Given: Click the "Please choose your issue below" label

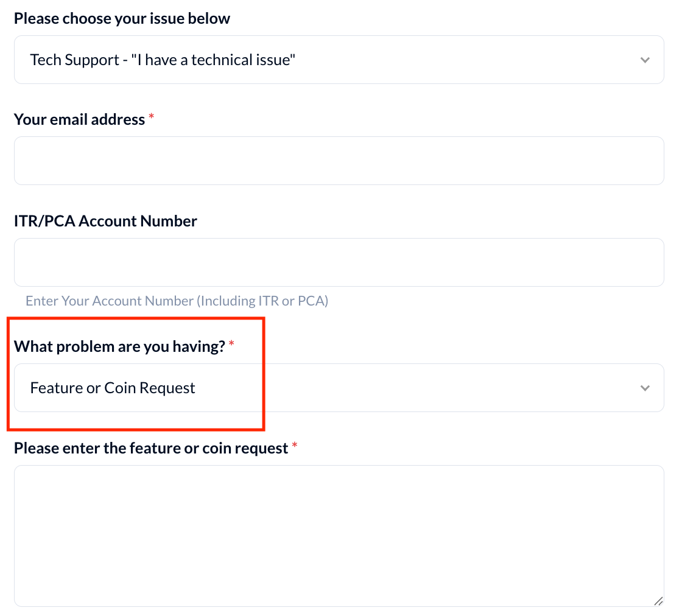Looking at the screenshot, I should point(122,18).
